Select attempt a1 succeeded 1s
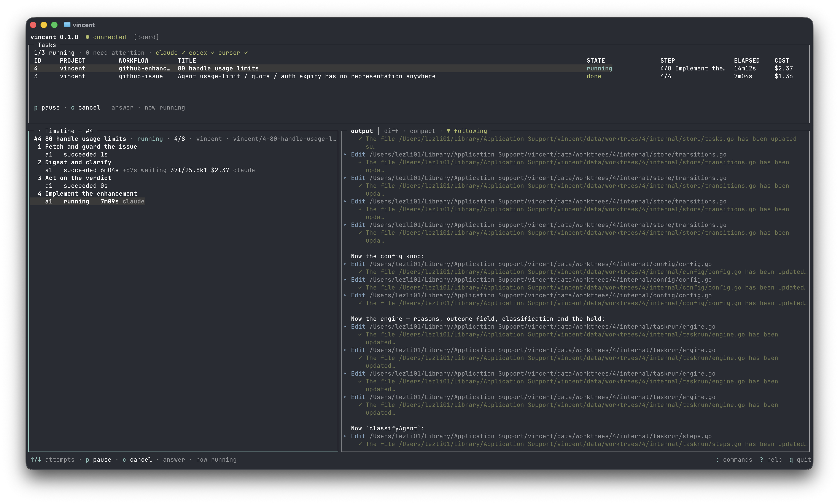The height and width of the screenshot is (504, 839). [x=76, y=154]
